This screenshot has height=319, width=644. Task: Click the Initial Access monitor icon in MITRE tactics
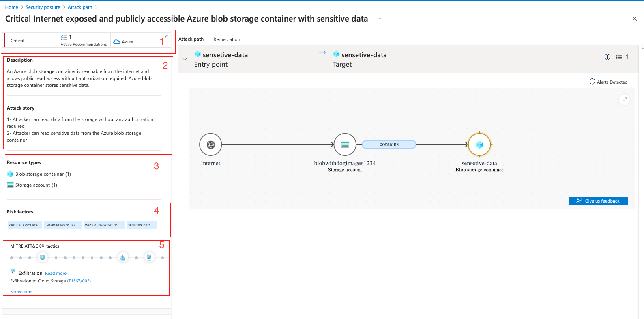pos(42,257)
